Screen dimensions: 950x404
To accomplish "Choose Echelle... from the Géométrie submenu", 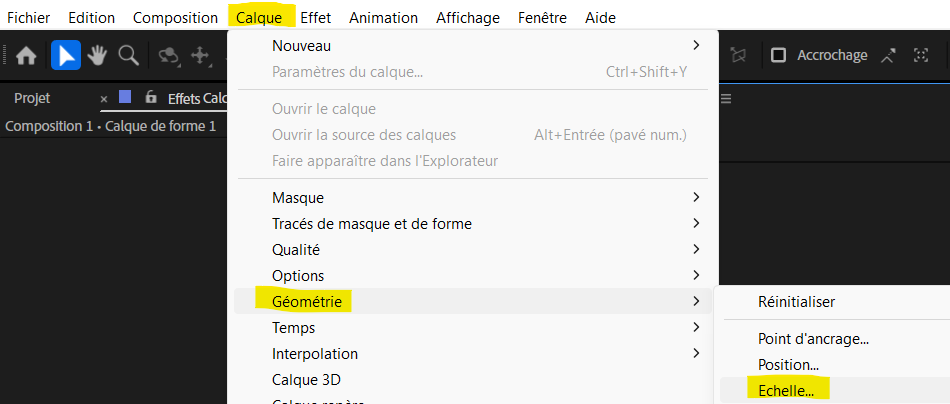I will click(x=786, y=390).
